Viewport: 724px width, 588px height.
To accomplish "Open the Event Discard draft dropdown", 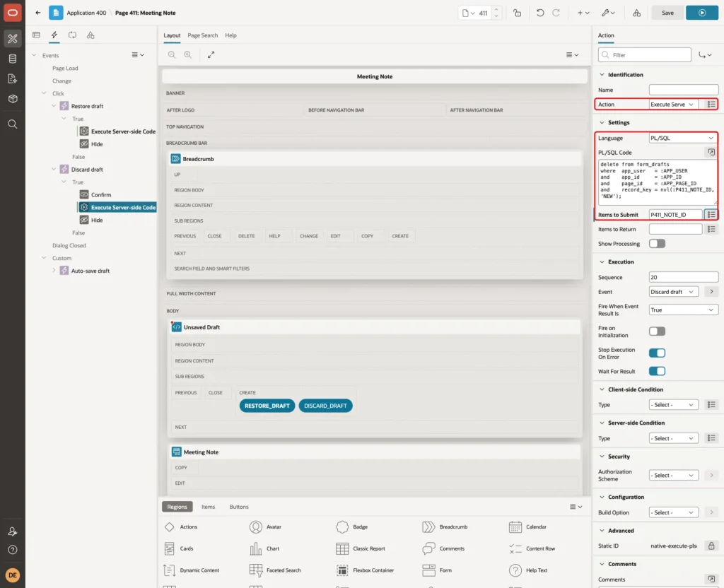I will (x=673, y=292).
